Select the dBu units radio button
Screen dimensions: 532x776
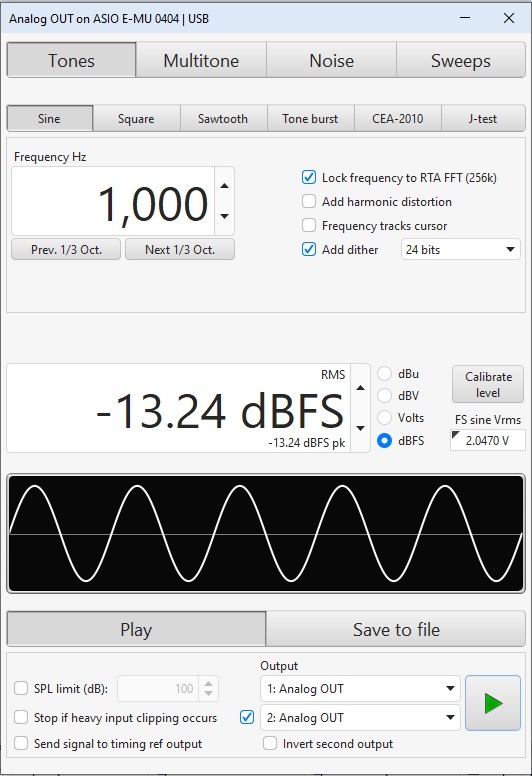tap(385, 374)
